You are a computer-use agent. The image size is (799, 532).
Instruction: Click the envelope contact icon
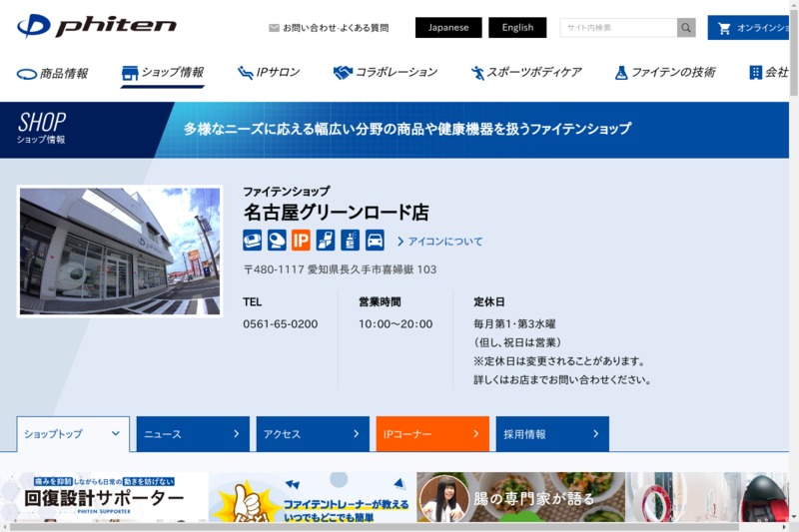pos(274,28)
